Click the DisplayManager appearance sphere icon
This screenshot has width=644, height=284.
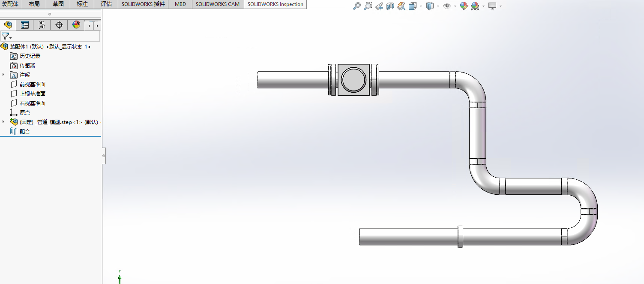76,24
